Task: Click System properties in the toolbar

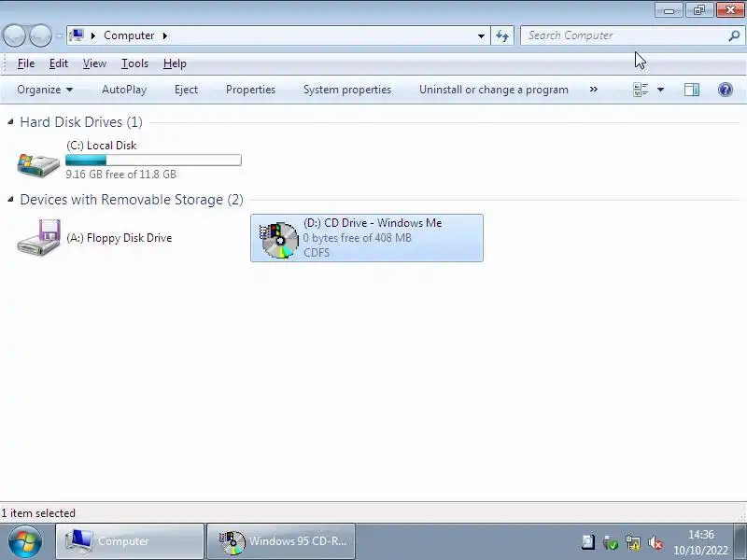Action: [347, 90]
